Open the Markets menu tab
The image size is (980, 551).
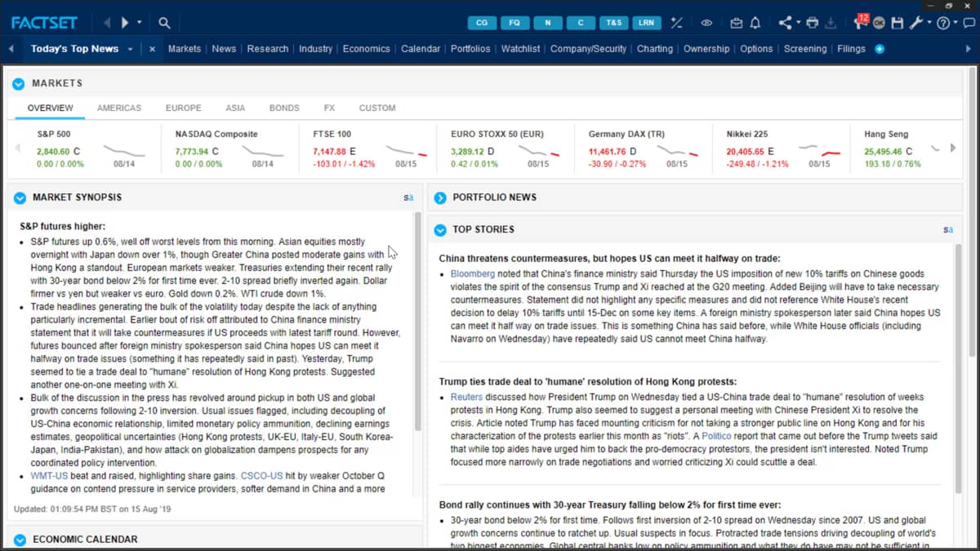(185, 49)
